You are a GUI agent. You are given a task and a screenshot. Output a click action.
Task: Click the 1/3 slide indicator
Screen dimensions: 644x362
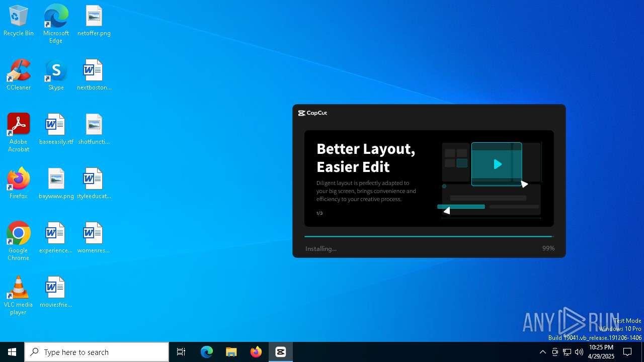(319, 213)
